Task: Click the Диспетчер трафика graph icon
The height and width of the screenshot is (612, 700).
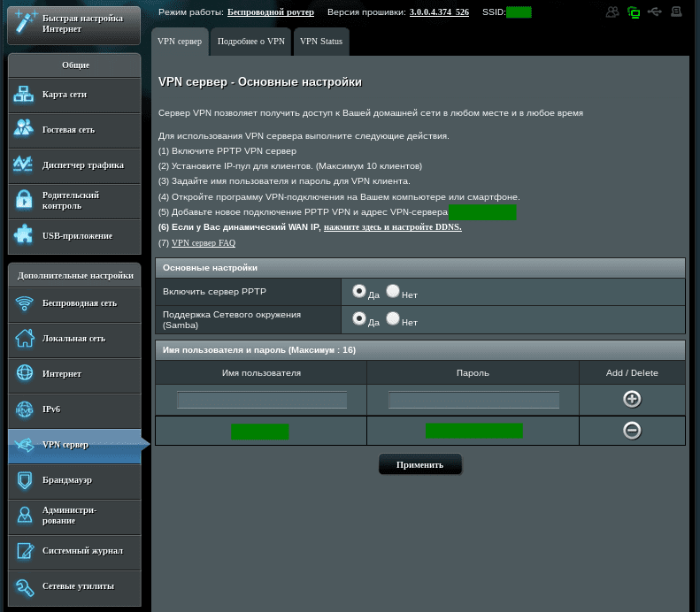Action: click(x=23, y=164)
